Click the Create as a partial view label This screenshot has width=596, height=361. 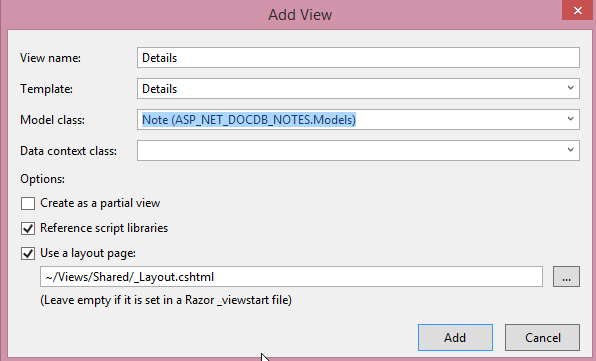pyautogui.click(x=100, y=203)
